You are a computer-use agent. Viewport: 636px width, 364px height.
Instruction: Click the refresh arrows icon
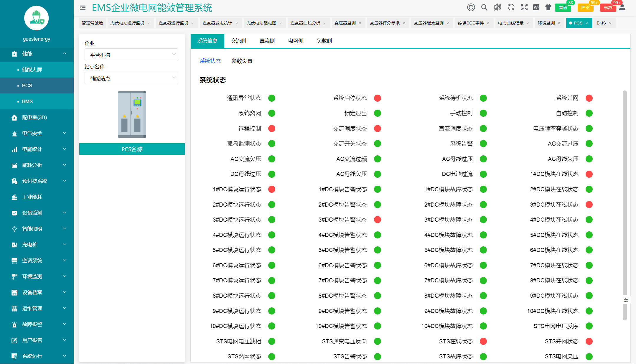point(511,7)
